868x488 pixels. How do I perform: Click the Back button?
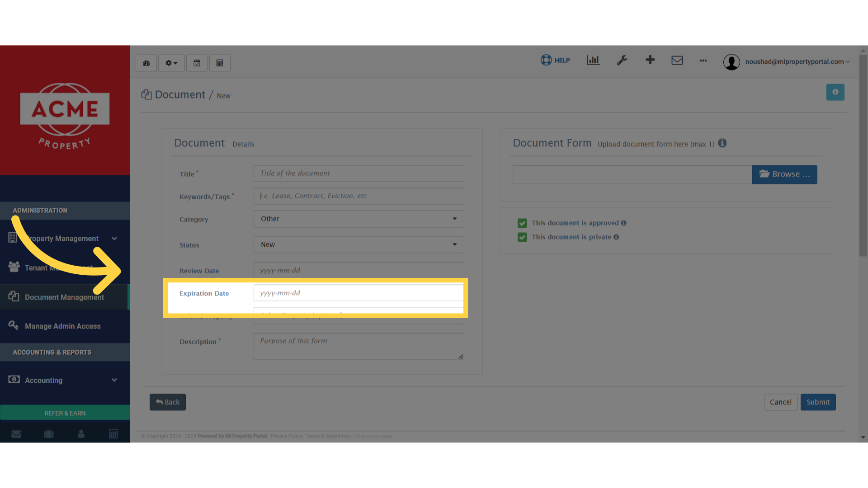click(x=168, y=402)
